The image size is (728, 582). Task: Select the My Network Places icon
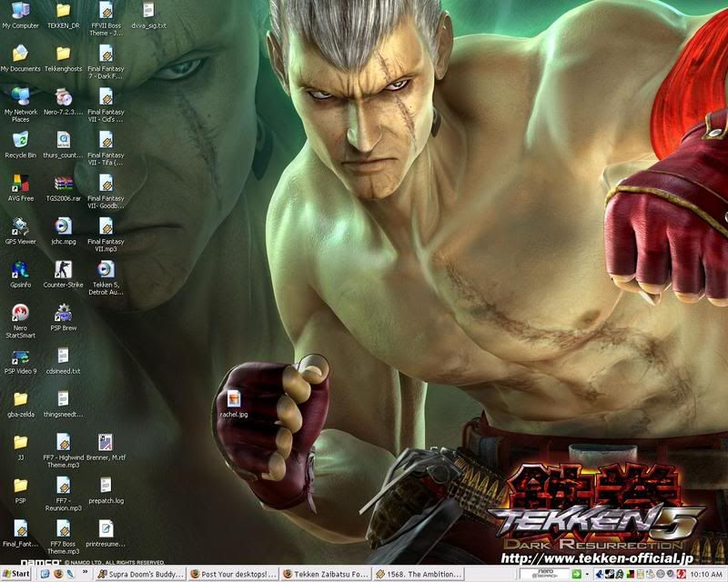coord(20,105)
